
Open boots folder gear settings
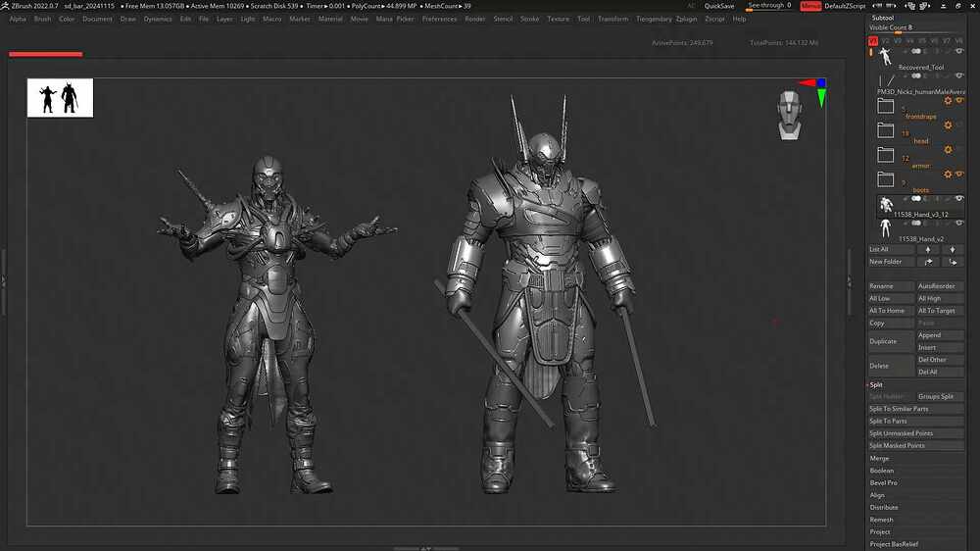pyautogui.click(x=948, y=174)
